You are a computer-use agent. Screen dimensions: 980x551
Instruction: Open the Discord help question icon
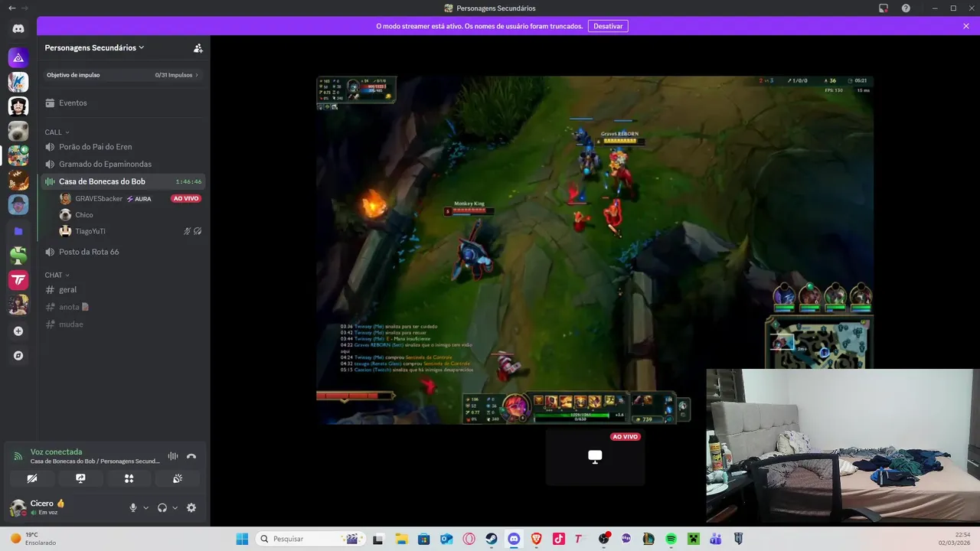tap(906, 8)
